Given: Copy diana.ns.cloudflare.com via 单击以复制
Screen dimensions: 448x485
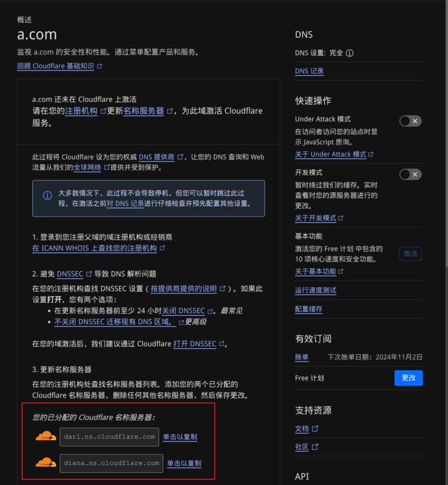Looking at the screenshot, I should point(184,463).
